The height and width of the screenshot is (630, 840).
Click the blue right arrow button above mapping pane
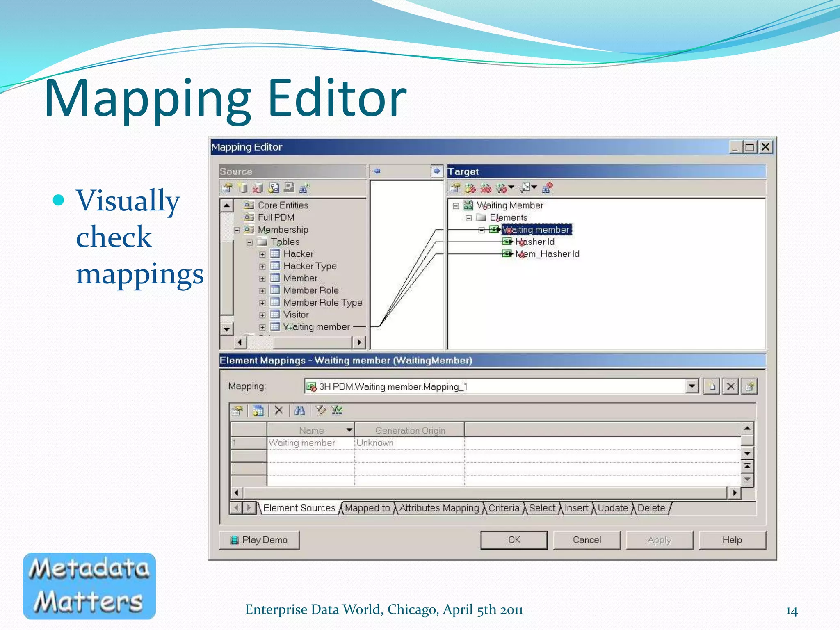437,171
